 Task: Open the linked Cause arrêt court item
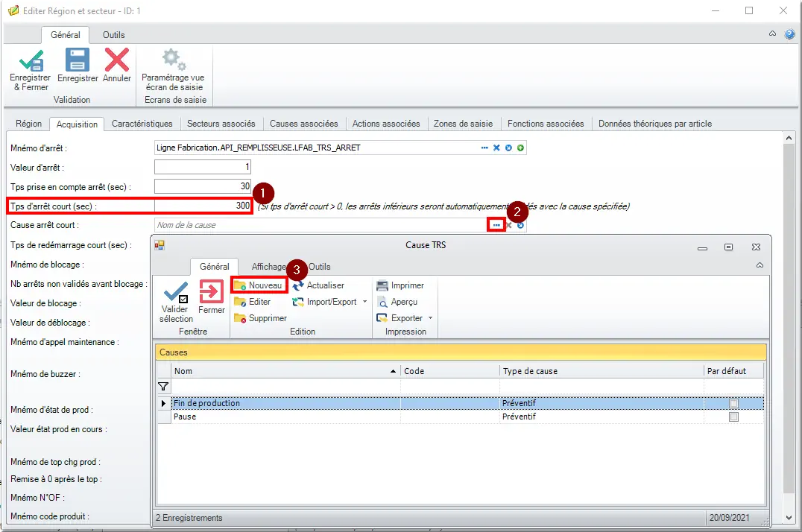520,225
